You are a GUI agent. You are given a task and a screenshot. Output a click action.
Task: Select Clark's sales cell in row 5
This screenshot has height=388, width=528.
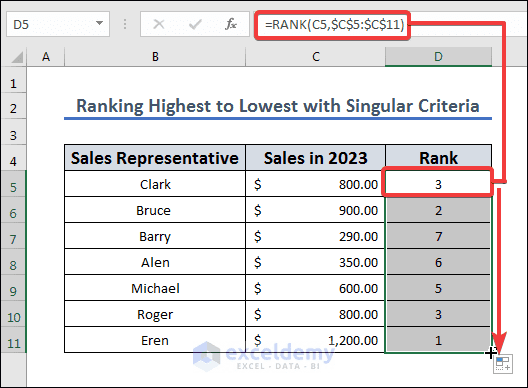tap(316, 184)
